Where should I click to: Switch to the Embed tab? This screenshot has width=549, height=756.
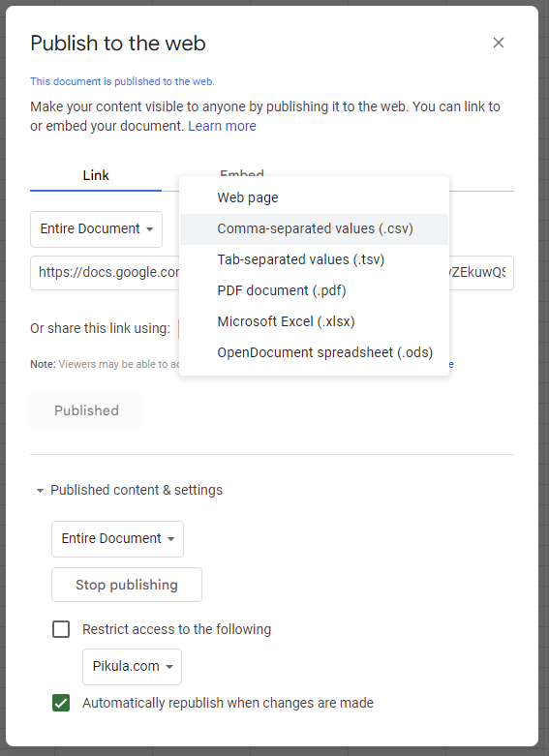click(x=242, y=172)
